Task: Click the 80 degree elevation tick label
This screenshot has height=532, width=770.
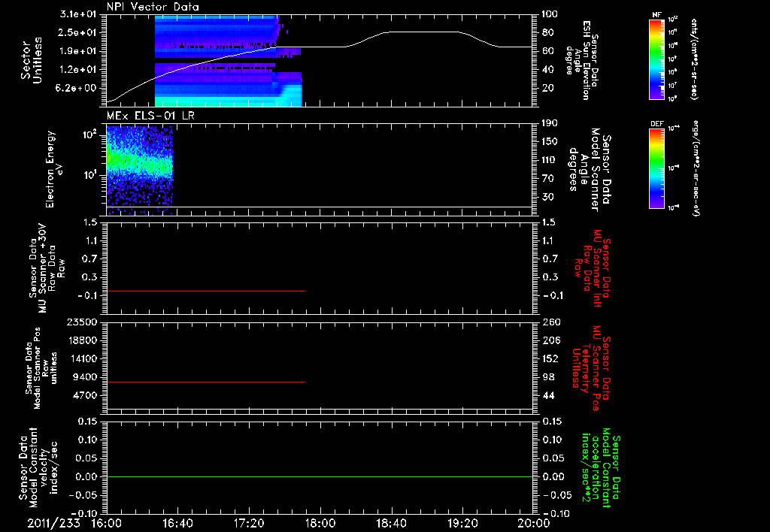Action: point(547,32)
